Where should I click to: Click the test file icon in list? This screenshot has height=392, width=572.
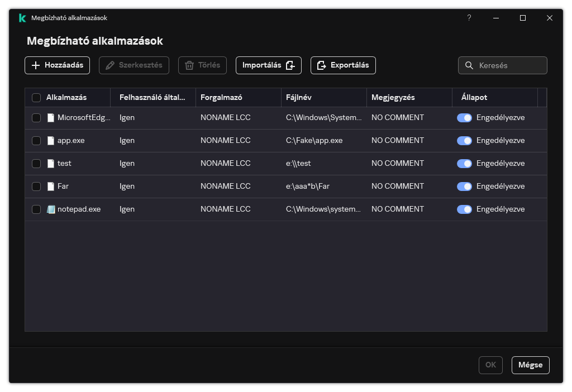point(51,164)
